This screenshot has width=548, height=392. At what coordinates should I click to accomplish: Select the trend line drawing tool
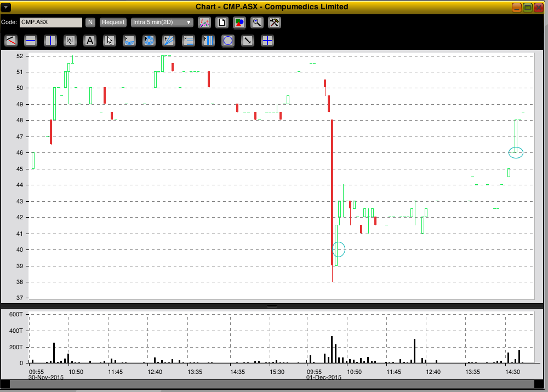11,41
